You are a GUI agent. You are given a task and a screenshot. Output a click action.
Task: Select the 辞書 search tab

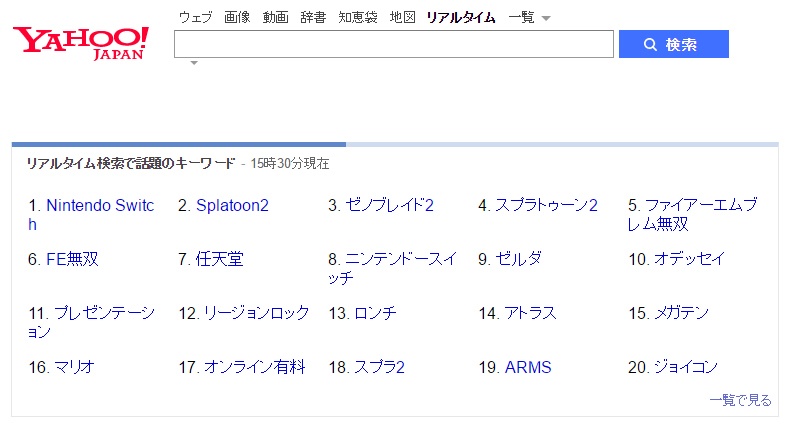(313, 17)
